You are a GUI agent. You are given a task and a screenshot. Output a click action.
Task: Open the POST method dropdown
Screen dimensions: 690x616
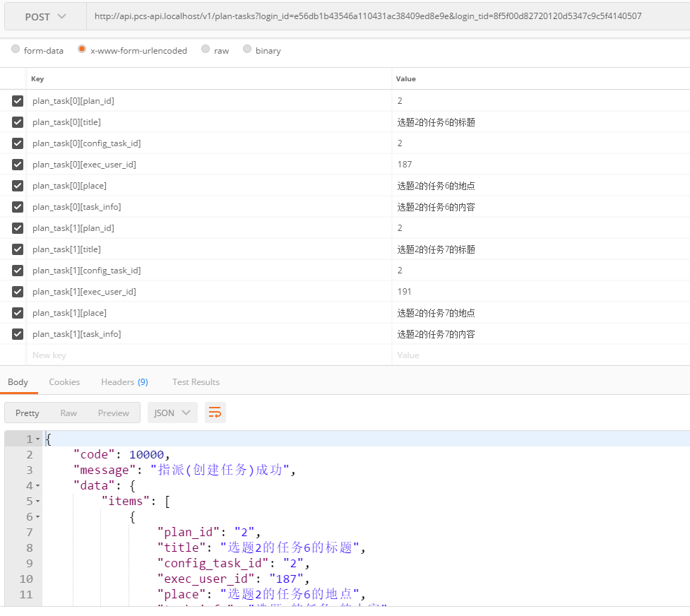coord(45,16)
